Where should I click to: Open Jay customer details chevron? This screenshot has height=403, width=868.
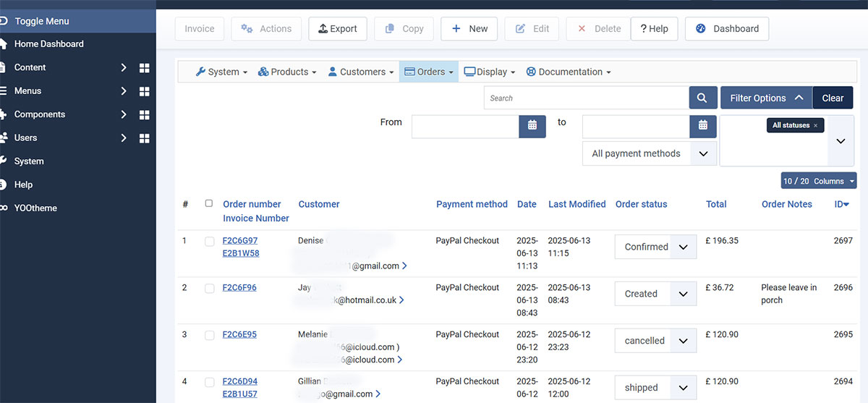401,300
